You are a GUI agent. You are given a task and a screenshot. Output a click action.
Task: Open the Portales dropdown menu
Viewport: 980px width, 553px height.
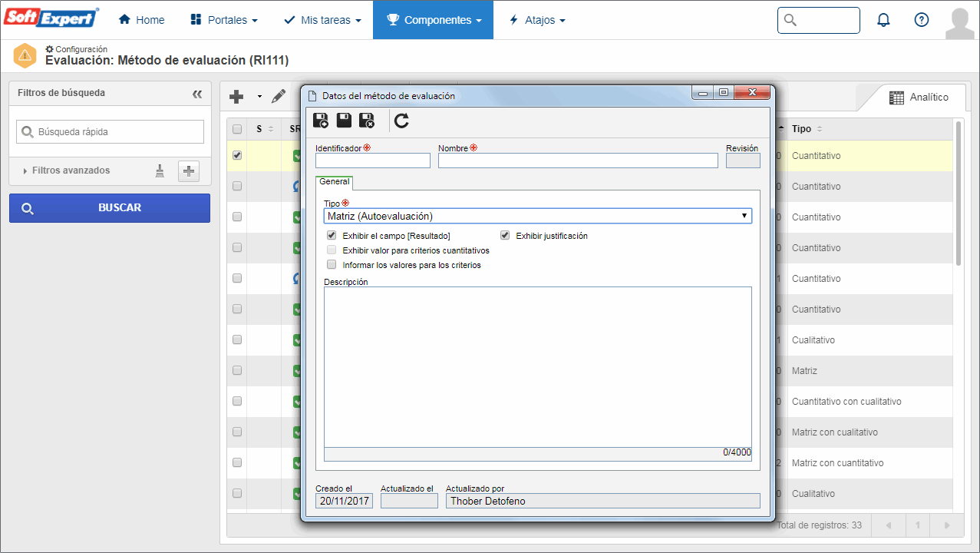coord(223,20)
